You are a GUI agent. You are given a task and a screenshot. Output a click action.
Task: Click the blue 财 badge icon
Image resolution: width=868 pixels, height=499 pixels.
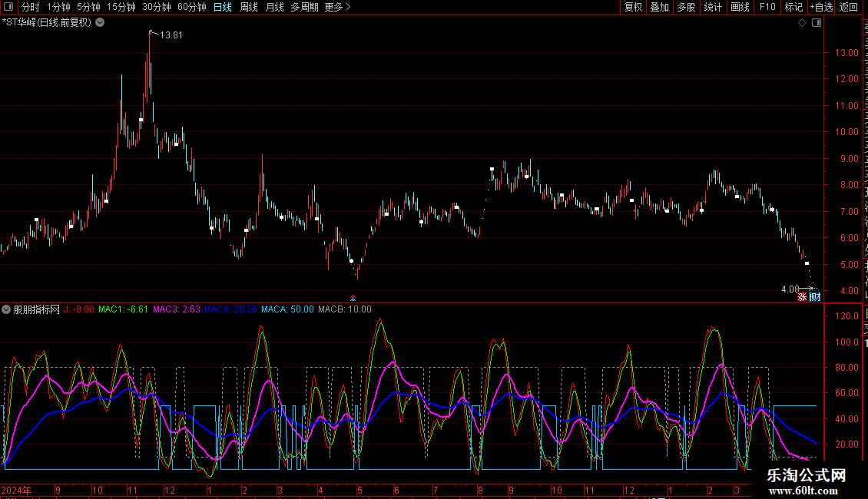click(x=815, y=297)
